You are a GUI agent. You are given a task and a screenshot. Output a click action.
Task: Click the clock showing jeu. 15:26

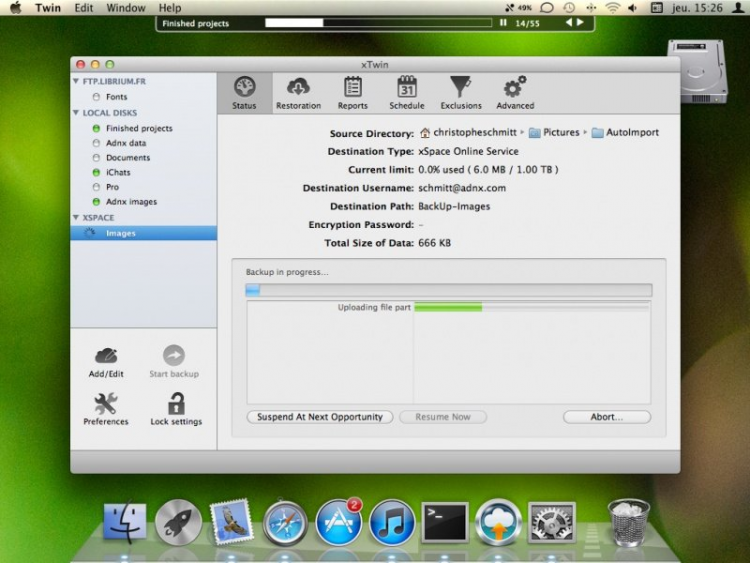(x=697, y=8)
